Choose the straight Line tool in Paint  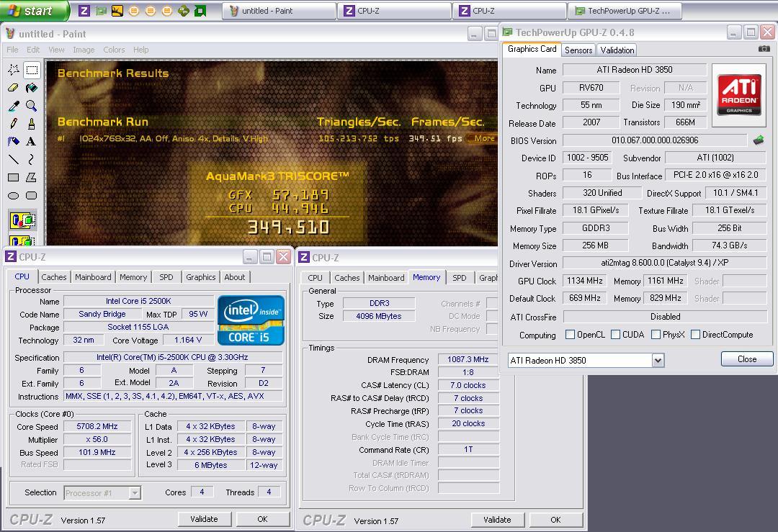(x=14, y=159)
